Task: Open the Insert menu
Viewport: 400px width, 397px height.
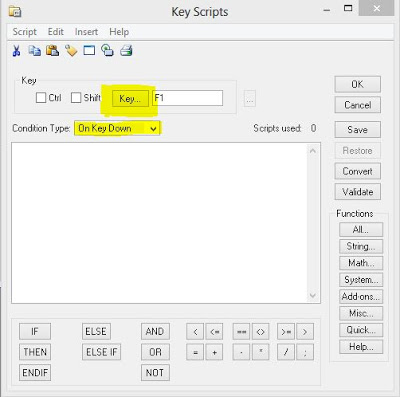Action: [86, 32]
